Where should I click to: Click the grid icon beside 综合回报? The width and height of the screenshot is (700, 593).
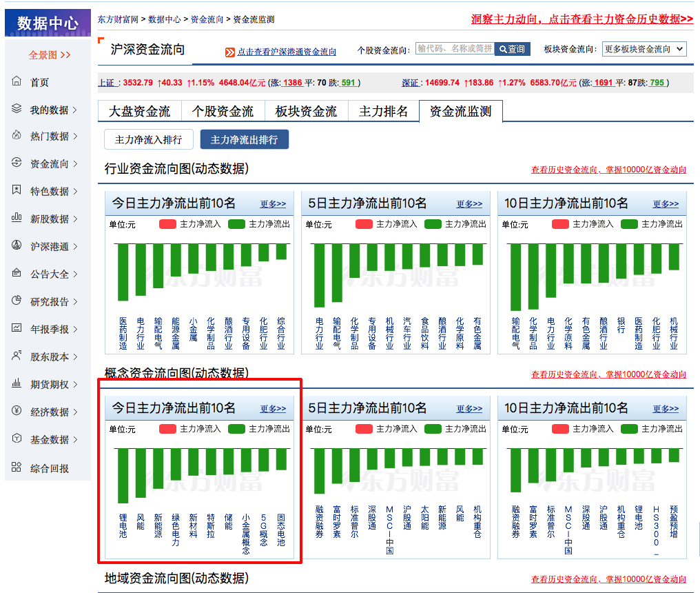[x=17, y=467]
